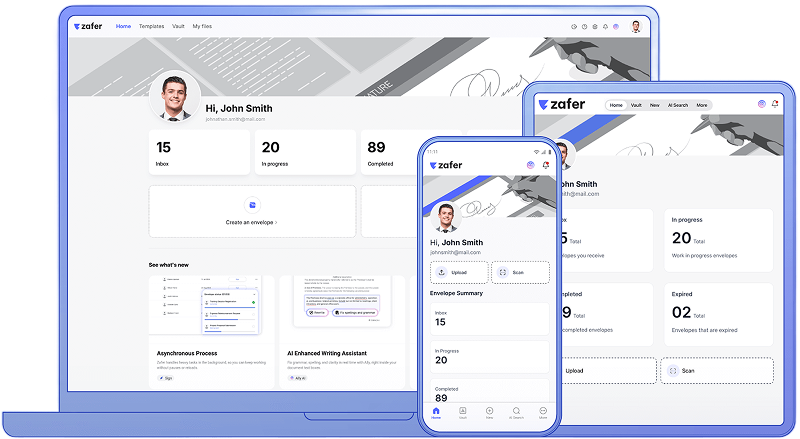Open the Home tab in laptop navigation
This screenshot has height=439, width=800.
tap(123, 26)
